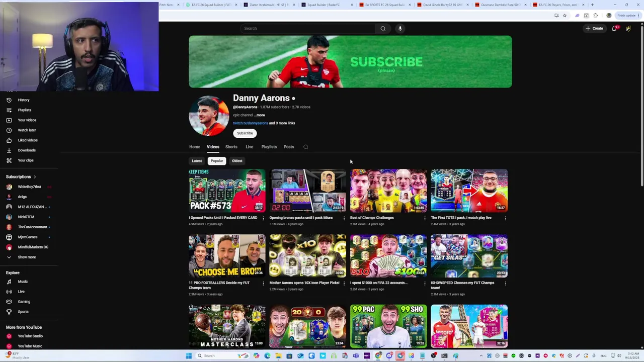Open File Explorer from the taskbar
The height and width of the screenshot is (362, 644).
click(278, 356)
